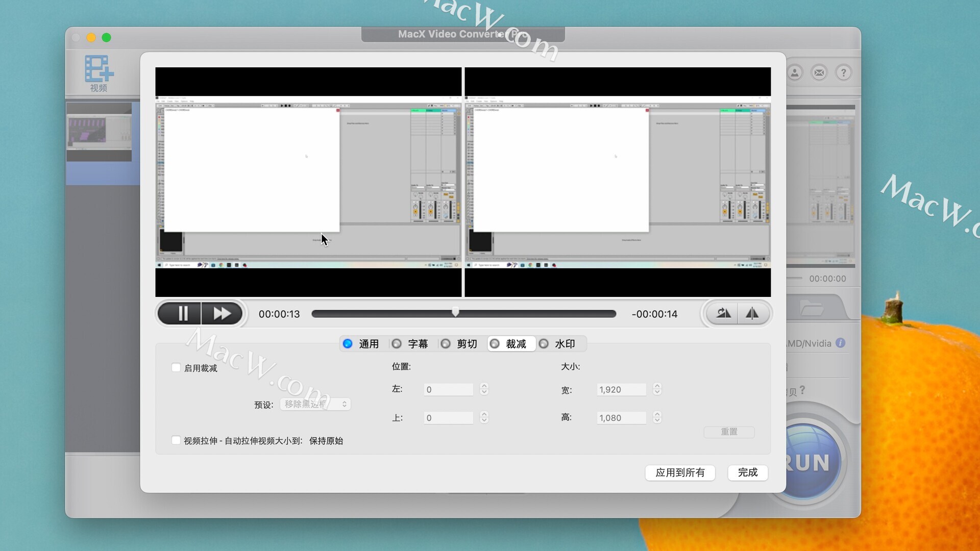Adjust the 高 height stepper
The width and height of the screenshot is (980, 551).
657,418
